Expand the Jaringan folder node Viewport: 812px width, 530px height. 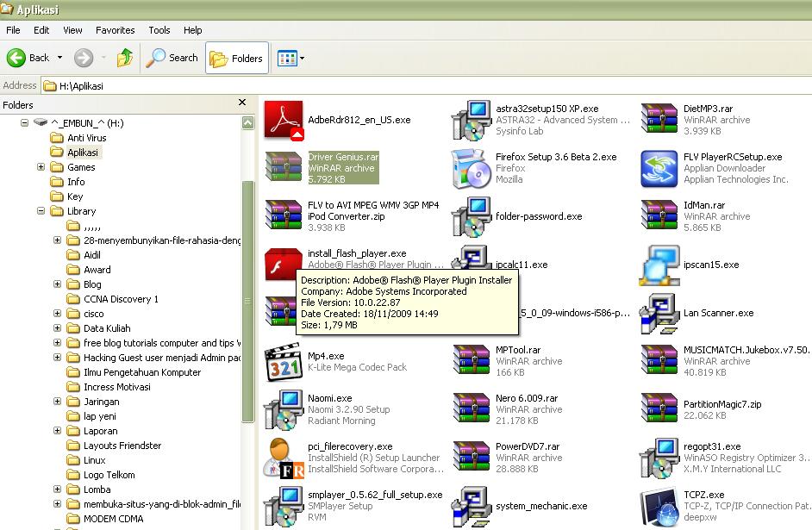[x=58, y=401]
